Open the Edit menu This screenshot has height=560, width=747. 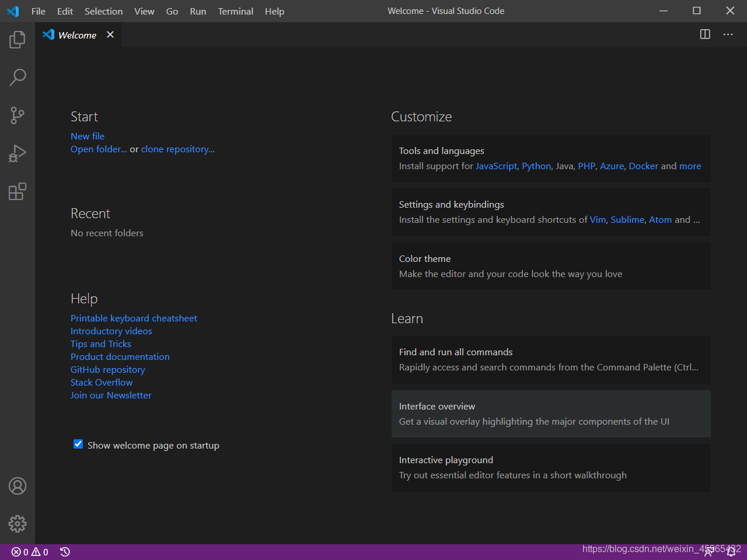(65, 11)
